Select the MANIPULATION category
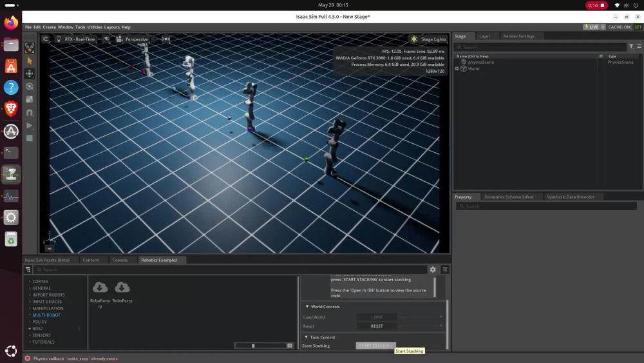Image resolution: width=644 pixels, height=363 pixels. click(x=48, y=308)
